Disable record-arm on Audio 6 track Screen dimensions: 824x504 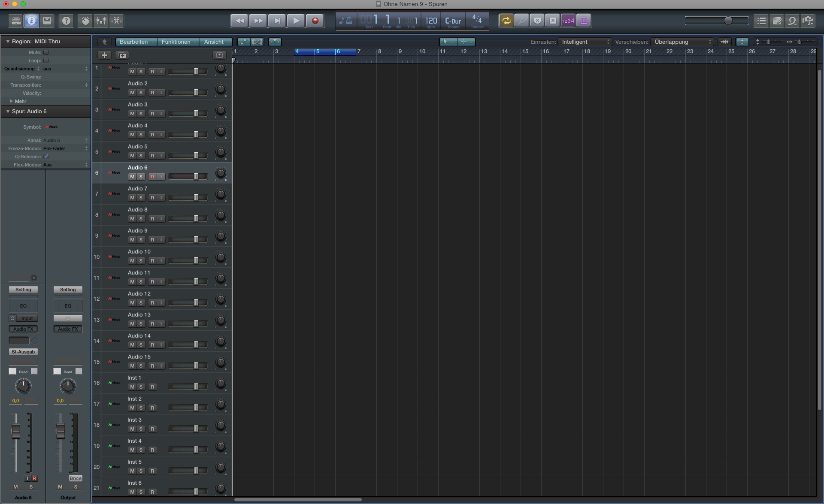(153, 176)
